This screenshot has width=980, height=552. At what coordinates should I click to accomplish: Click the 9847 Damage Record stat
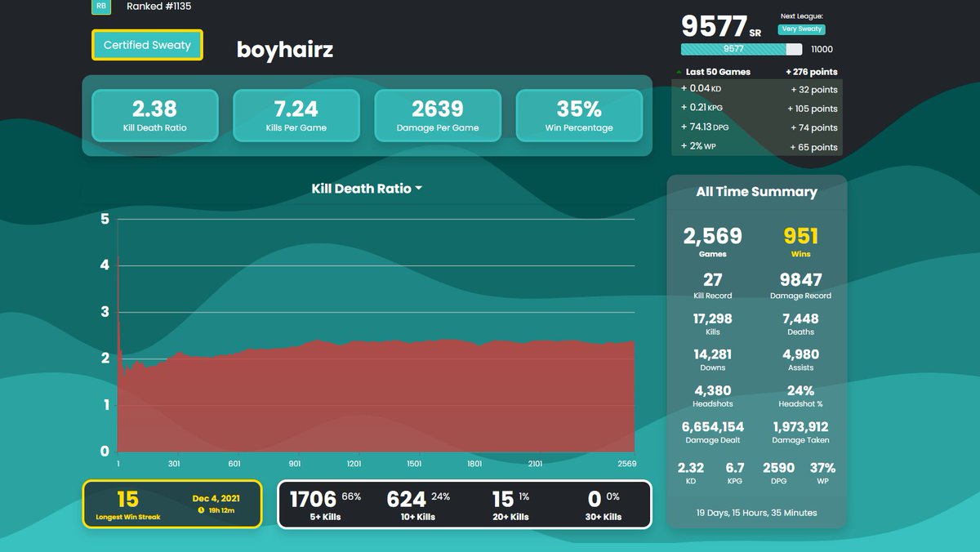point(801,285)
